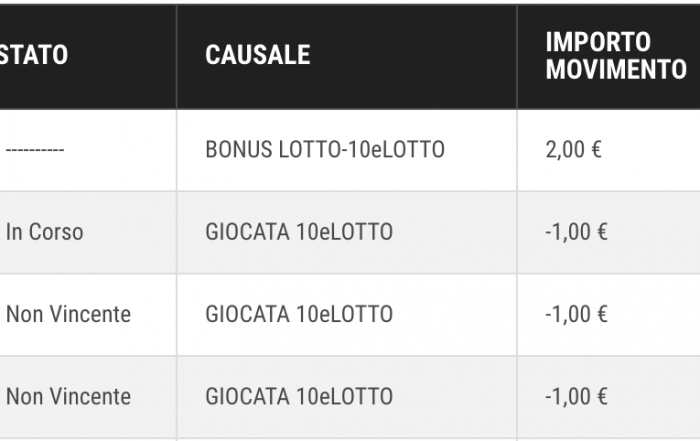This screenshot has height=441, width=700.
Task: Click the word BONUS in the first row
Action: click(x=239, y=150)
